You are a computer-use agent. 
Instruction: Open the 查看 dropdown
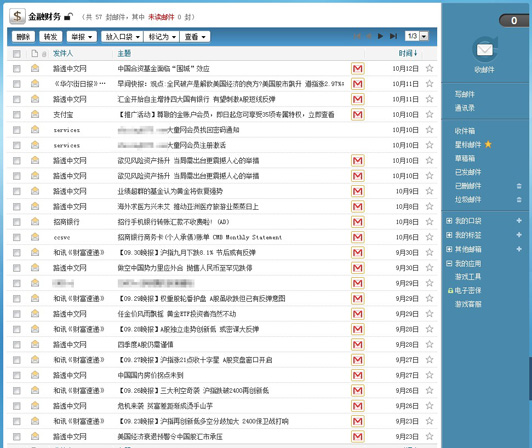click(x=195, y=37)
